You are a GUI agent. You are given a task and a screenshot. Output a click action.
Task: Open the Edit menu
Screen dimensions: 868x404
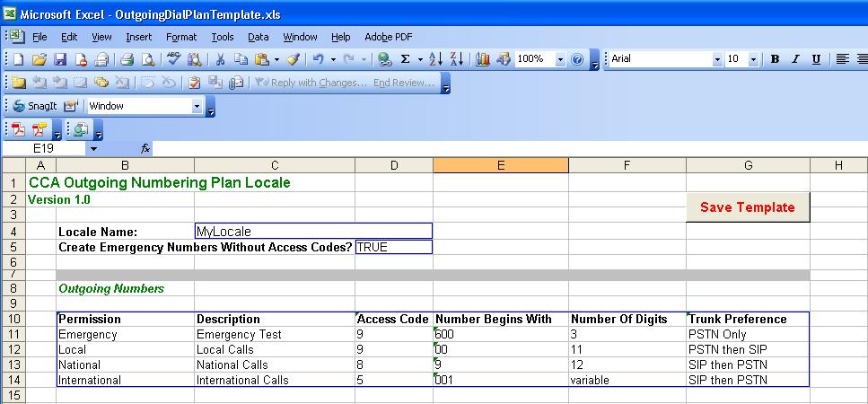click(69, 37)
